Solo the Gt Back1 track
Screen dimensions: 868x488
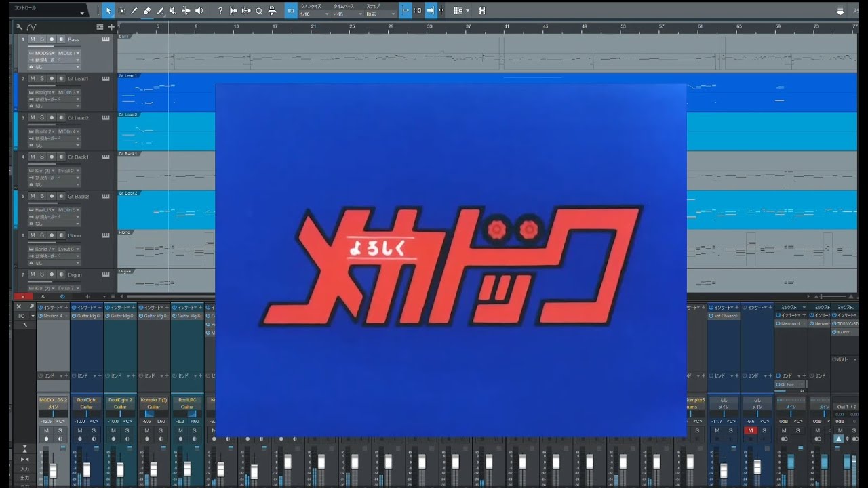click(x=41, y=157)
